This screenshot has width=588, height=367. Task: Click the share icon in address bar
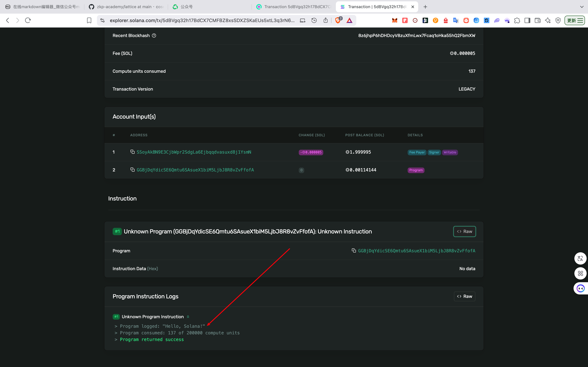tap(326, 20)
